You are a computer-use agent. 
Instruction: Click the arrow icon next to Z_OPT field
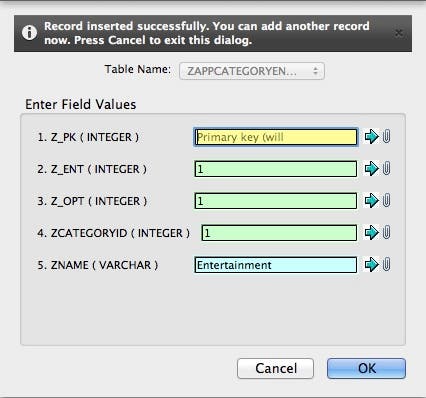tap(372, 200)
